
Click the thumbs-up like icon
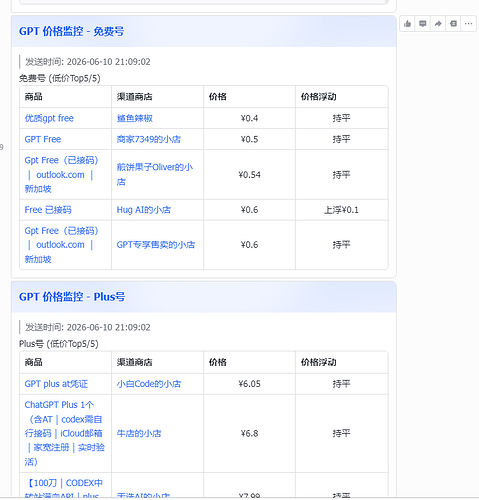(407, 24)
